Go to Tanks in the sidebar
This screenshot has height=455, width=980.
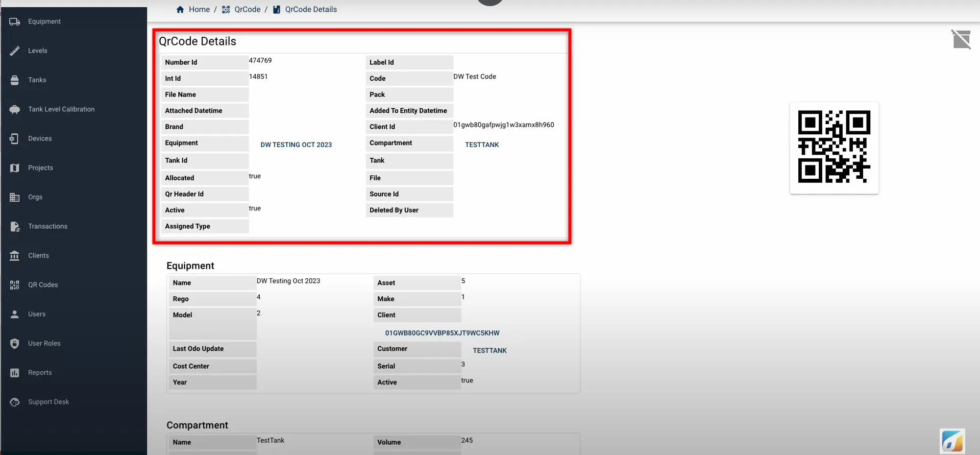(x=37, y=80)
